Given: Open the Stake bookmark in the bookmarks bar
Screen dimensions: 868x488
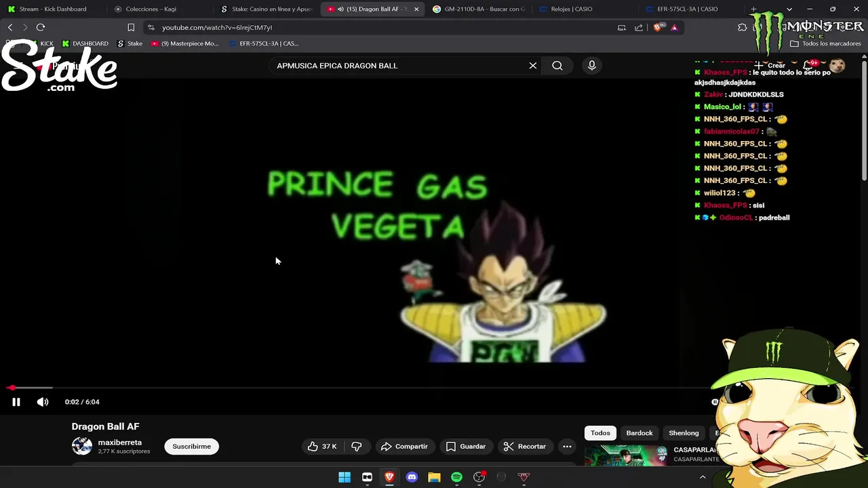Looking at the screenshot, I should [x=130, y=43].
